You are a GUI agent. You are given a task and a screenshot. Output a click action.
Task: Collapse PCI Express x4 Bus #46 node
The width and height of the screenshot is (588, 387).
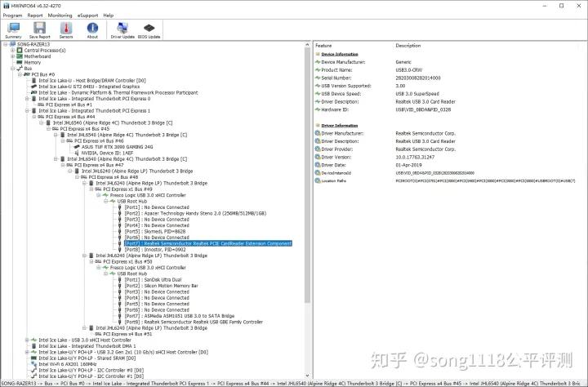[63, 140]
